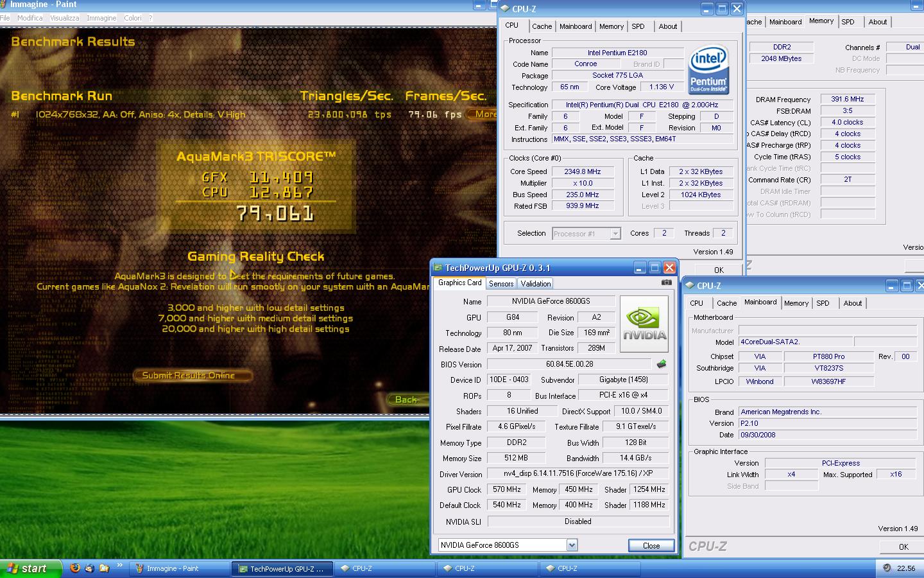
Task: Open the File menu in Paint
Action: (5, 18)
